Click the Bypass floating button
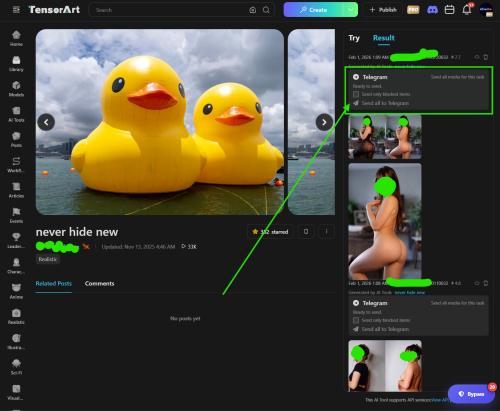 click(471, 394)
